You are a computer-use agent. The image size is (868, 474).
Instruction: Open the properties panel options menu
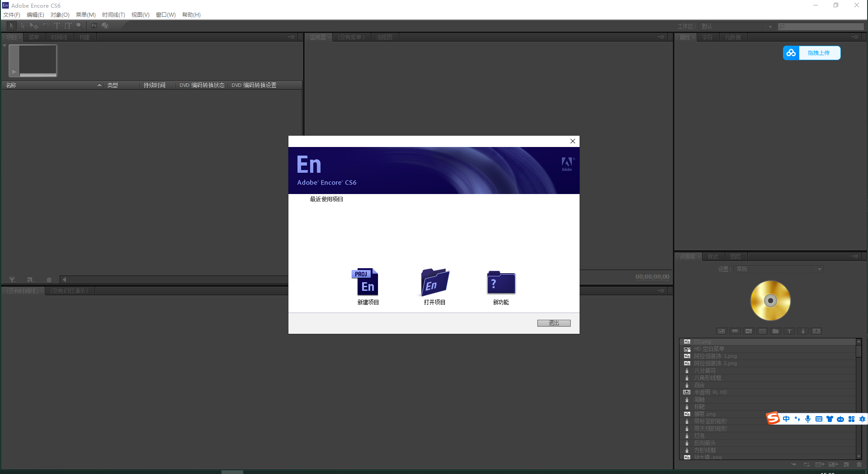click(x=855, y=37)
